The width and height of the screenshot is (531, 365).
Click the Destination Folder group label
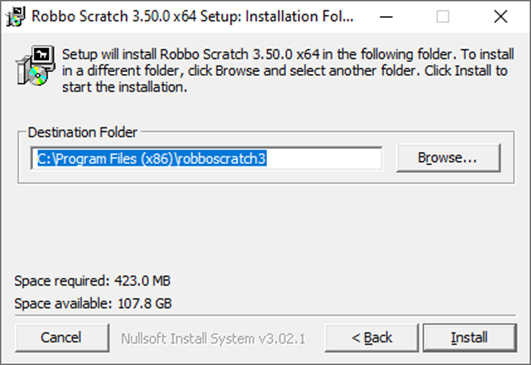pos(82,132)
